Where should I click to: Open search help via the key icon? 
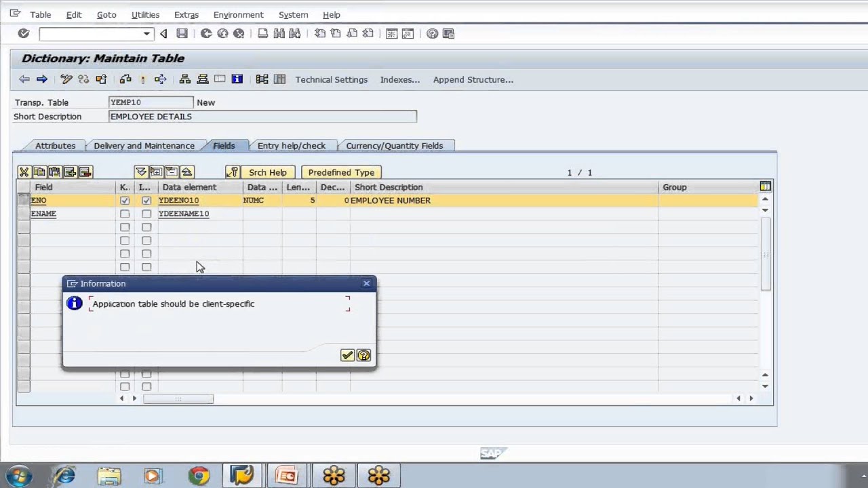click(233, 172)
